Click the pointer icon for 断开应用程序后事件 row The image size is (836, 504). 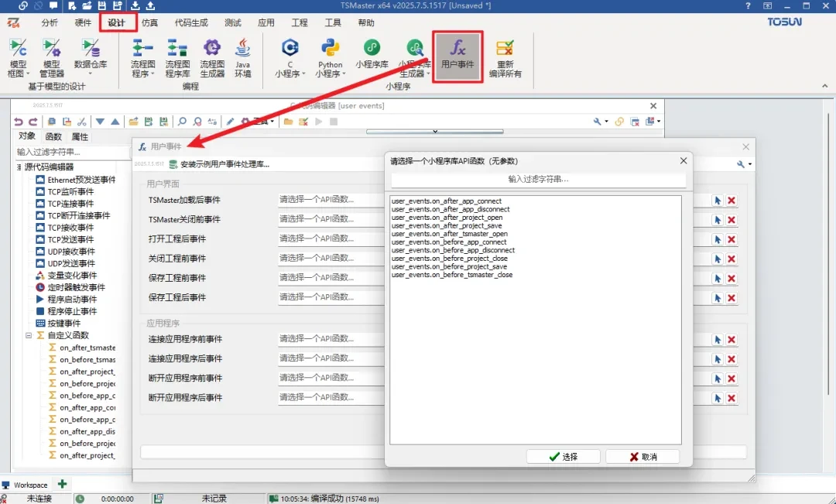pyautogui.click(x=718, y=398)
